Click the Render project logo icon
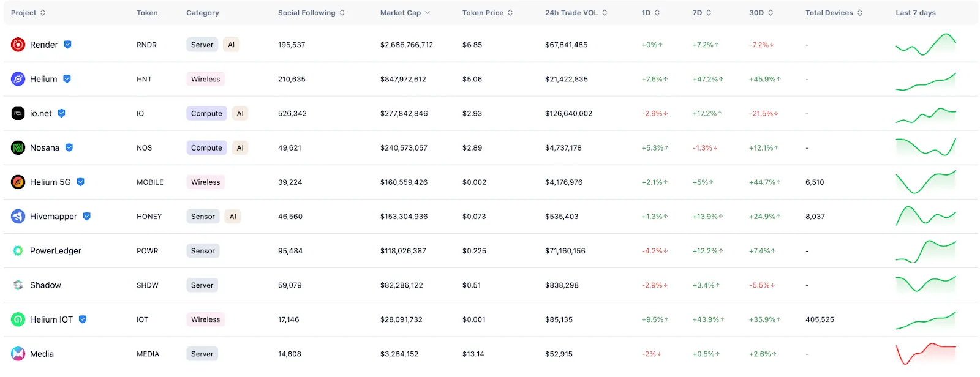Image resolution: width=980 pixels, height=377 pixels. coord(18,45)
